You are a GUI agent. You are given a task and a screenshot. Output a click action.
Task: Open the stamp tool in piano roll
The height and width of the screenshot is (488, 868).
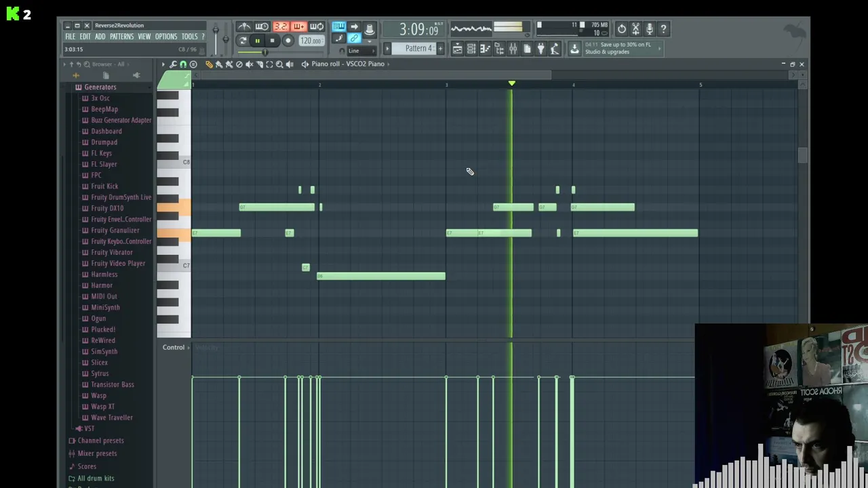193,64
